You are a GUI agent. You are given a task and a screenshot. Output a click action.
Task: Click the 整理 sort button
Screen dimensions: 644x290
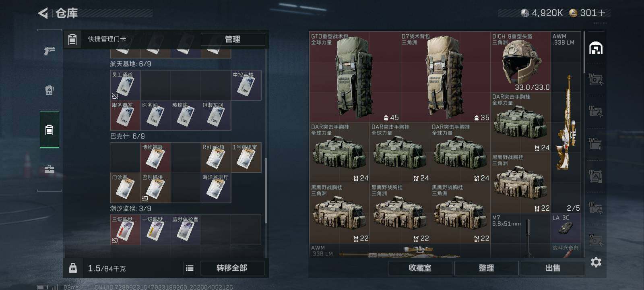(486, 268)
